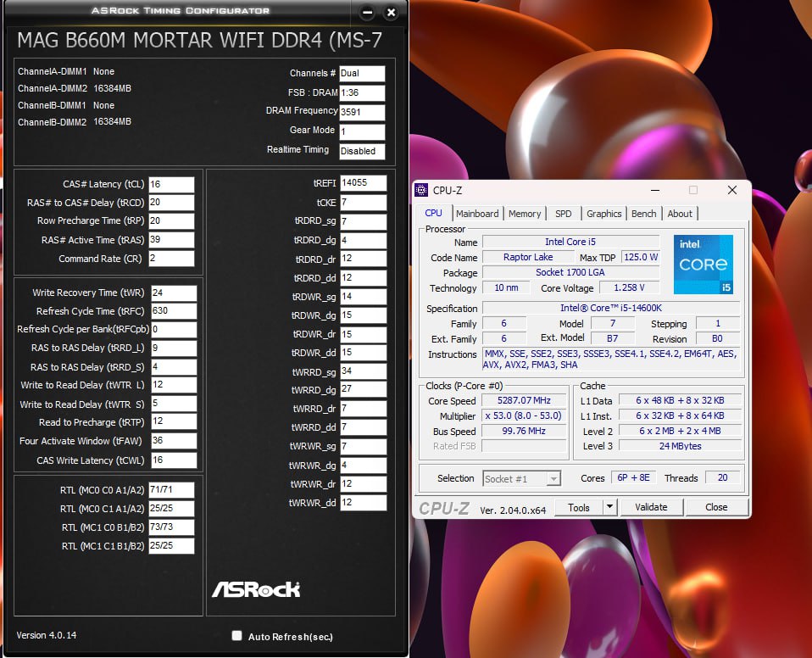Minimize the ASRock Timing Configurator window
This screenshot has height=658, width=812.
(x=367, y=12)
